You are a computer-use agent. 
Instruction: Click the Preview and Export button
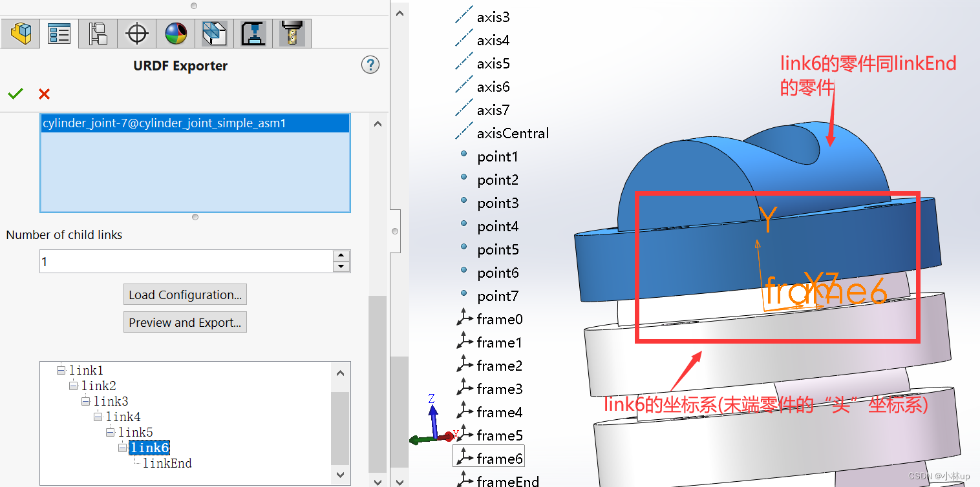[185, 322]
